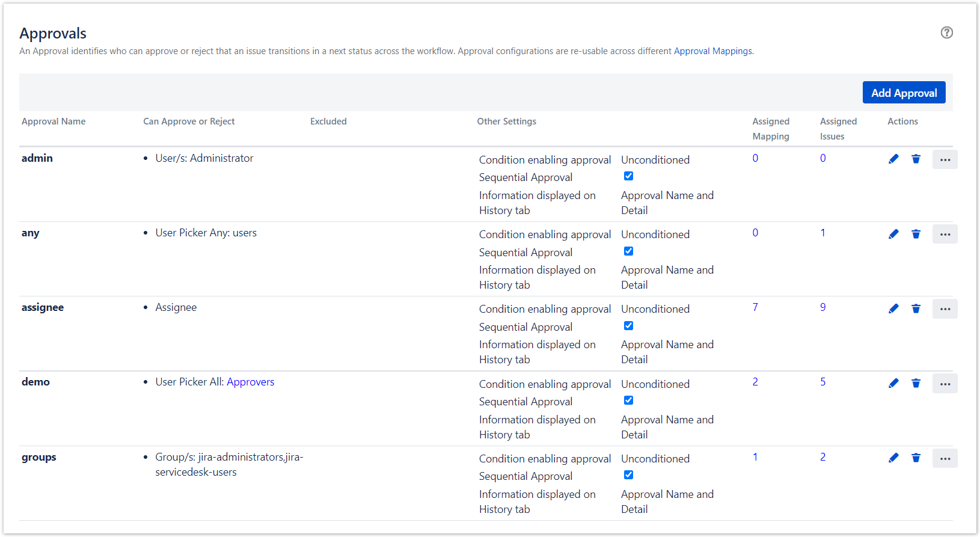Expand more actions menu for assignee row
The height and width of the screenshot is (537, 980).
coord(945,309)
